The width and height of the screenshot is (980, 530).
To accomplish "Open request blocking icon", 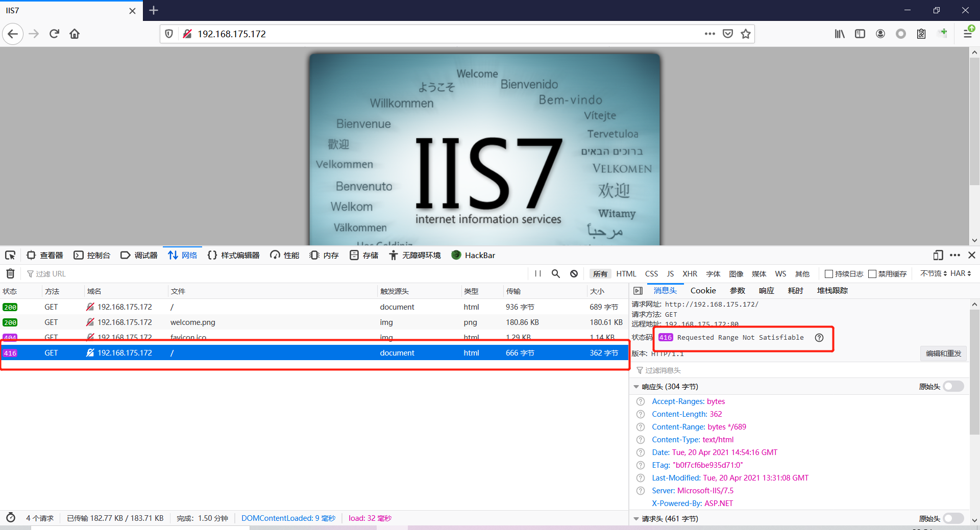I will [x=574, y=273].
